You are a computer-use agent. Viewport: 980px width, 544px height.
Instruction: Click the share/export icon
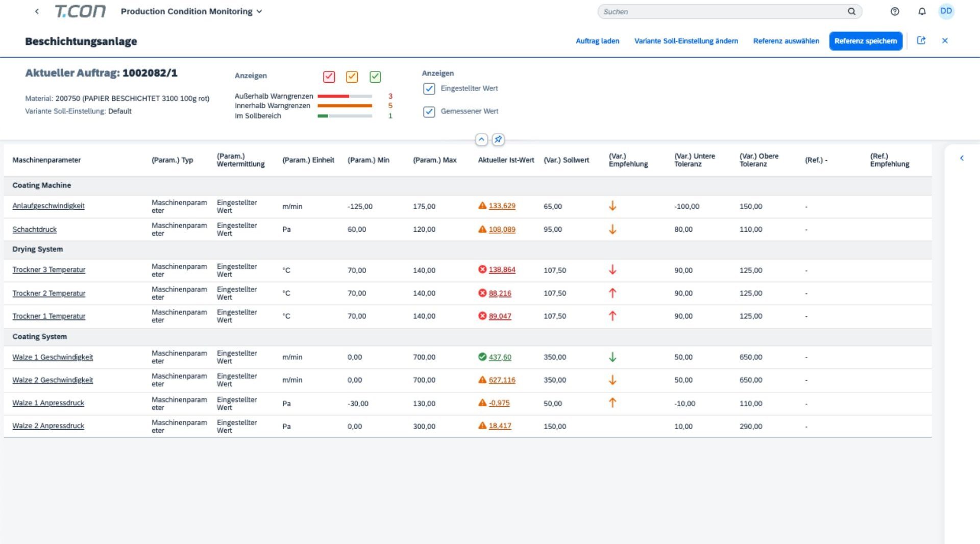pos(921,40)
